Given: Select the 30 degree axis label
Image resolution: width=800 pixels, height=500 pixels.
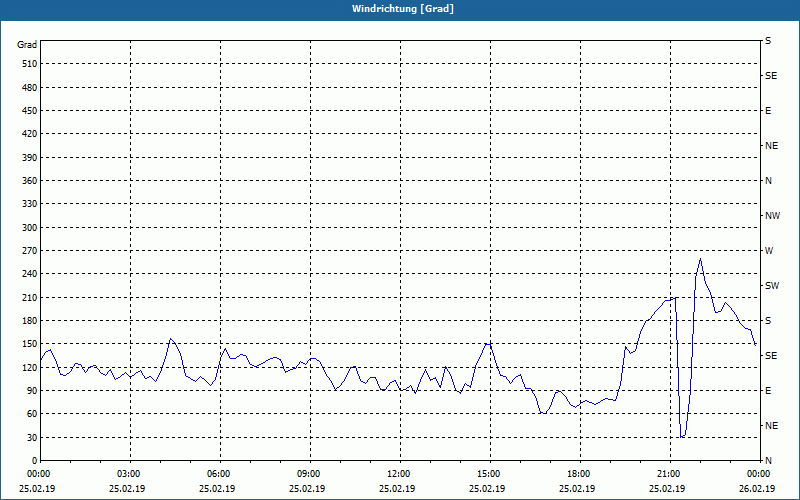Looking at the screenshot, I should [x=32, y=437].
